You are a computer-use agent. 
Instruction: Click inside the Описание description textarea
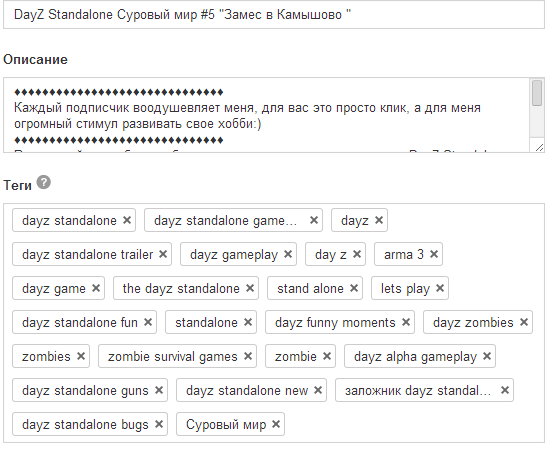267,115
